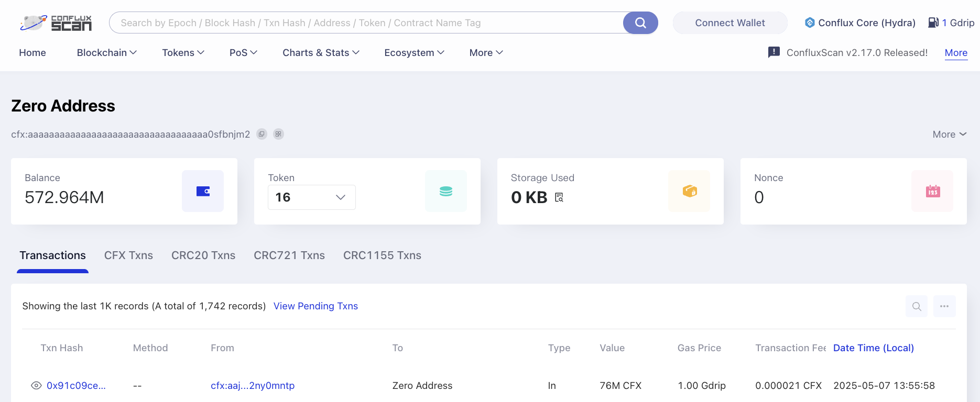Open View Pending Txns link
Viewport: 980px width, 402px height.
point(315,306)
